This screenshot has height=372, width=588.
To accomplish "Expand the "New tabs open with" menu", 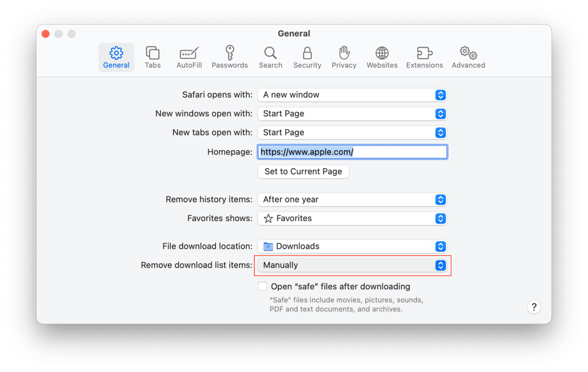I will click(352, 133).
